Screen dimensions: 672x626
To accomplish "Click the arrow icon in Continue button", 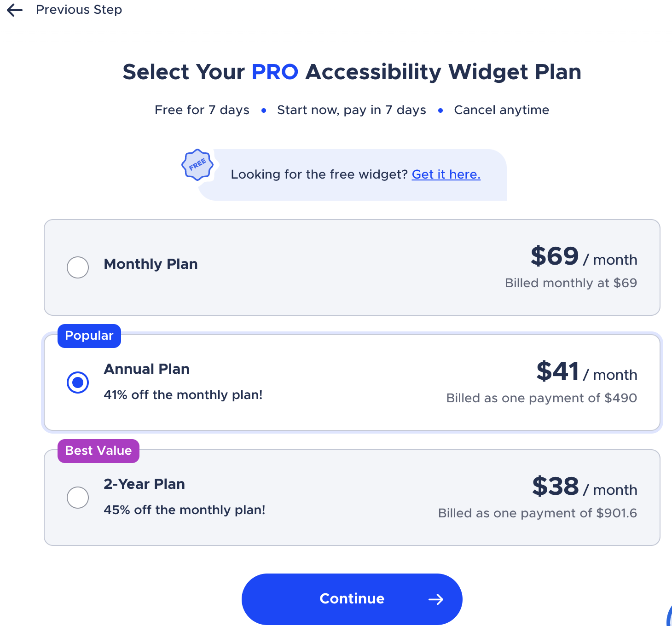I will pos(436,599).
